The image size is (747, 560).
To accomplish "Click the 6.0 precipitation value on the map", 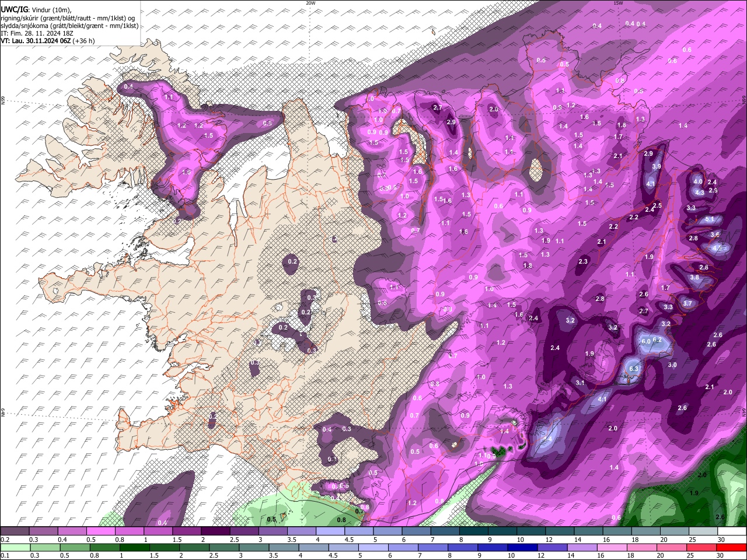I will point(645,341).
